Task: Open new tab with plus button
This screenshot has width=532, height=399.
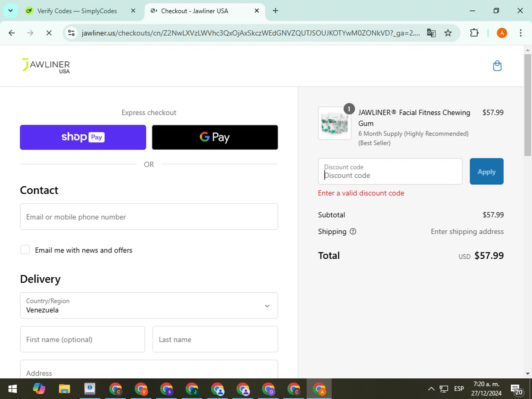Action: pos(276,11)
